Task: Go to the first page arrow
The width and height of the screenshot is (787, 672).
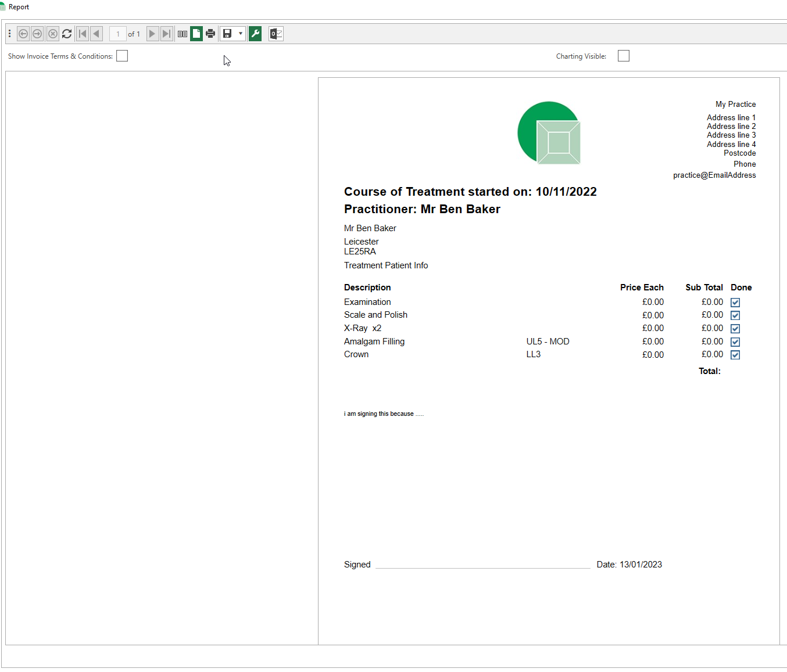Action: pos(83,34)
